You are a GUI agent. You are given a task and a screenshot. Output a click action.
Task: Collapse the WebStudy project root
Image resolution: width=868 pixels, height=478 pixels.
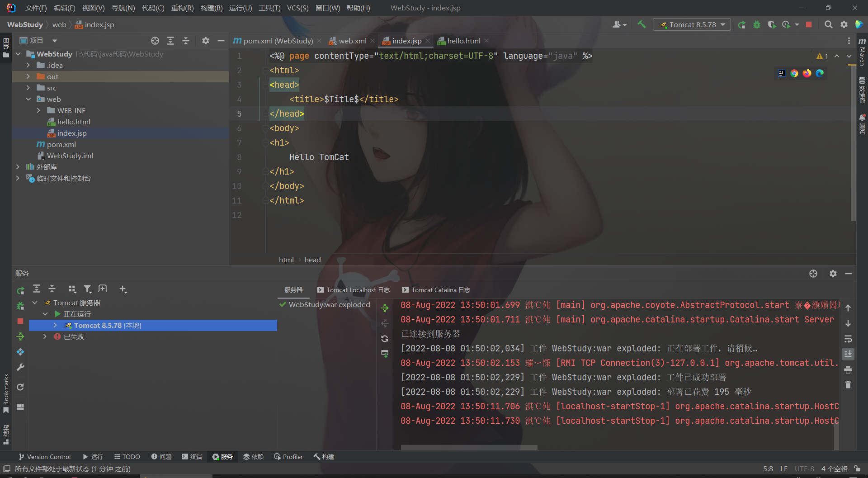tap(19, 54)
